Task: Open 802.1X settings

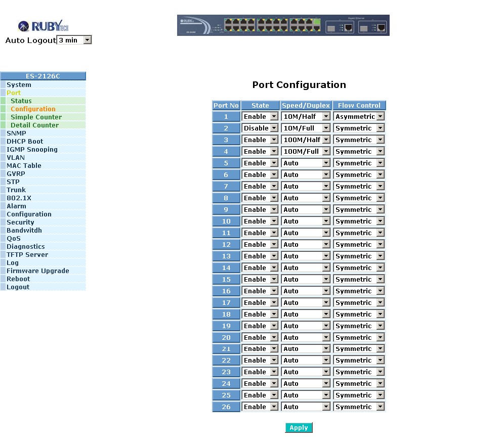Action: 19,198
